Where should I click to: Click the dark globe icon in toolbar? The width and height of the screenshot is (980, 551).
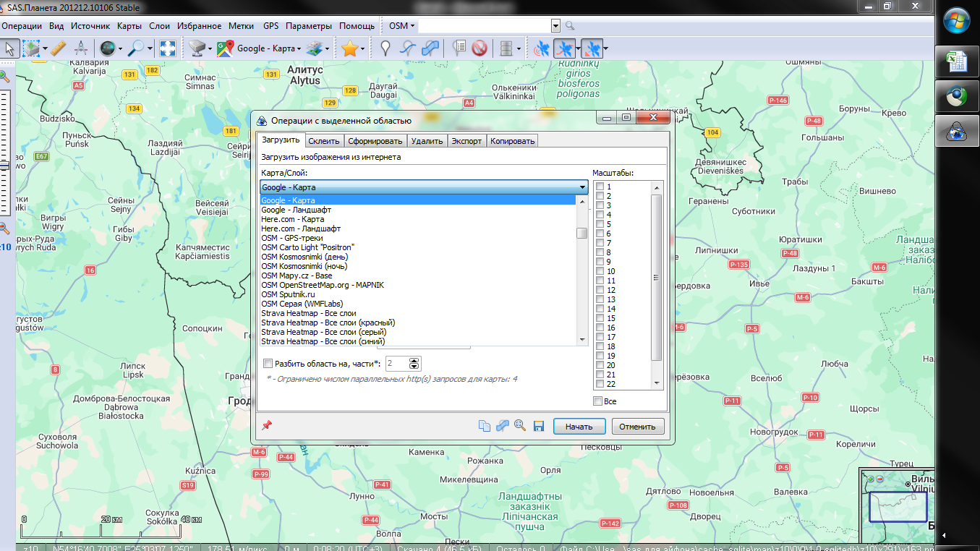pos(107,48)
